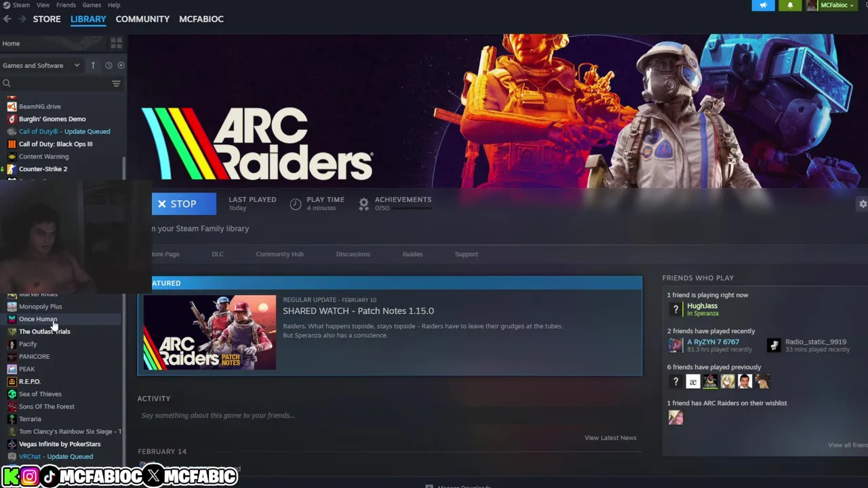Image resolution: width=868 pixels, height=488 pixels.
Task: Select PANICORE in library
Action: [x=34, y=357]
